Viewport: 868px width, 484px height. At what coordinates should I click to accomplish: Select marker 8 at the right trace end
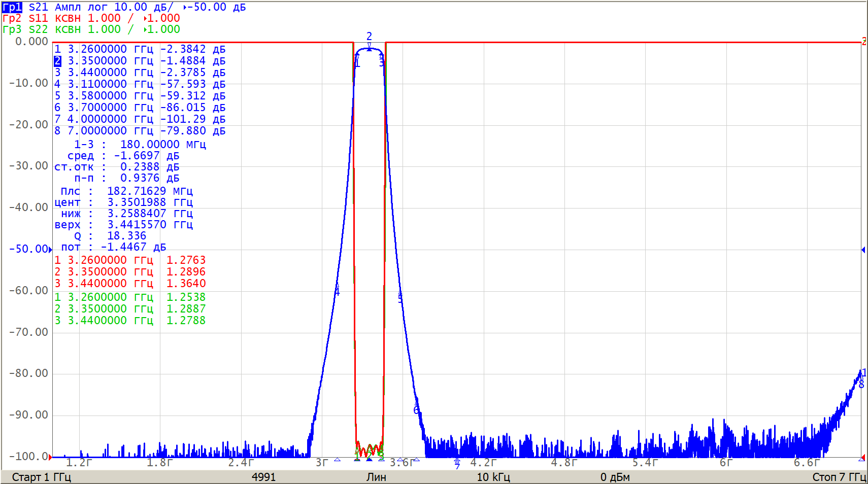(861, 385)
